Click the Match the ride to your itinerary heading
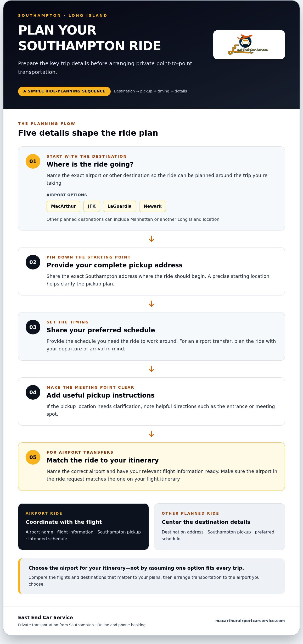This screenshot has width=303, height=644. tap(103, 460)
